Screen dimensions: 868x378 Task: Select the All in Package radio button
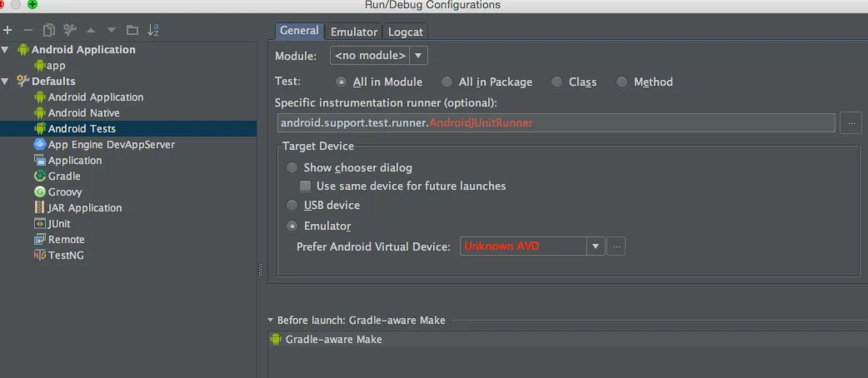[x=446, y=82]
